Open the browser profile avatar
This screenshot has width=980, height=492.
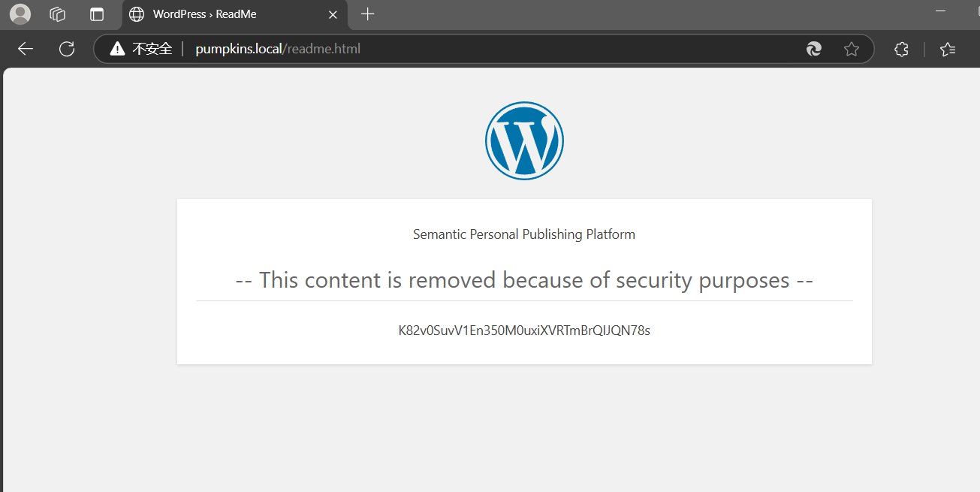(x=20, y=14)
